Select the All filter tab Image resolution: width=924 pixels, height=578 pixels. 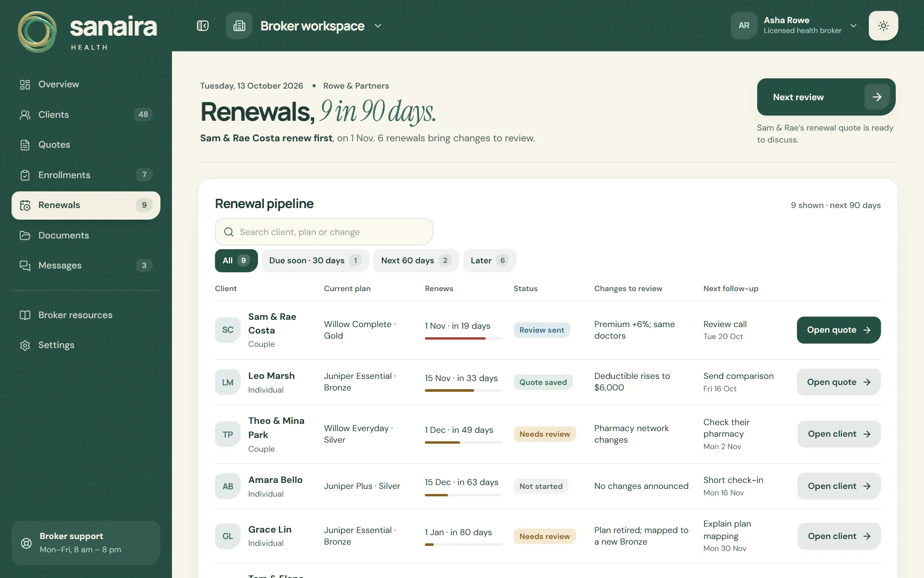(236, 260)
